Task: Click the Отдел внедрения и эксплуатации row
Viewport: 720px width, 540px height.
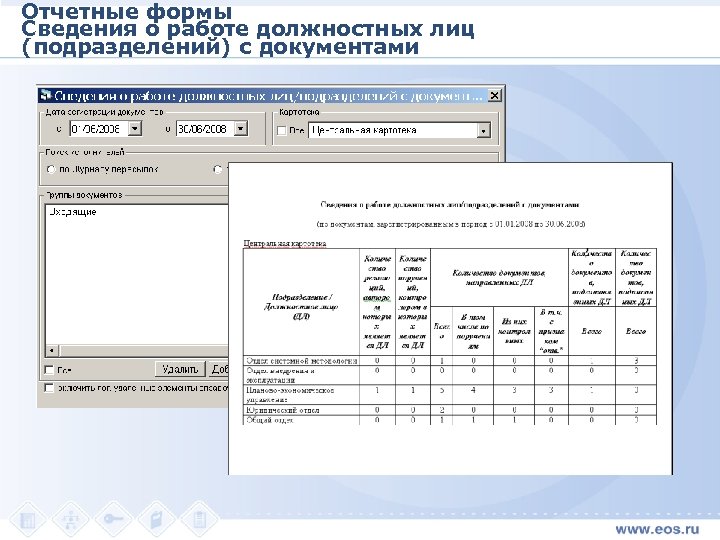Action: (x=450, y=375)
